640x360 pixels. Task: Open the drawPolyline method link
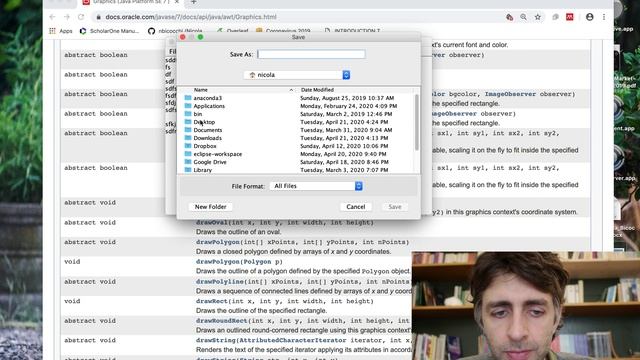pos(220,282)
